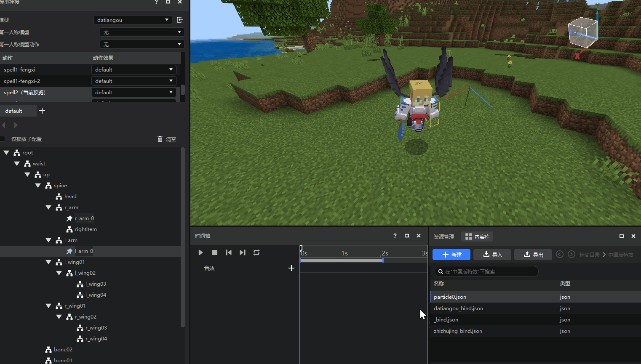Open the 精简目录 breadcrumb

pos(589,255)
